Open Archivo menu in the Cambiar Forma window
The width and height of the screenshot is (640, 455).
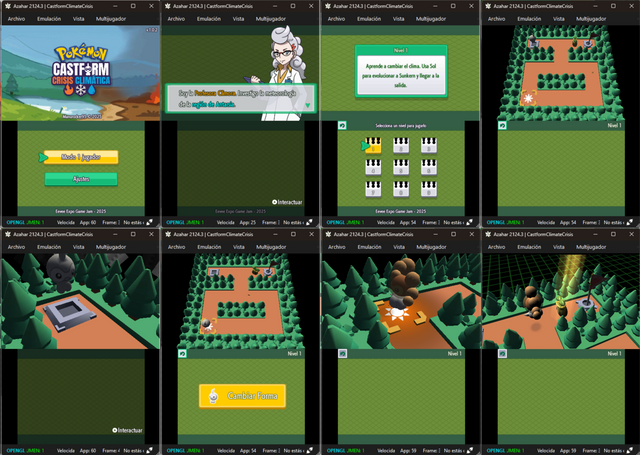(177, 247)
